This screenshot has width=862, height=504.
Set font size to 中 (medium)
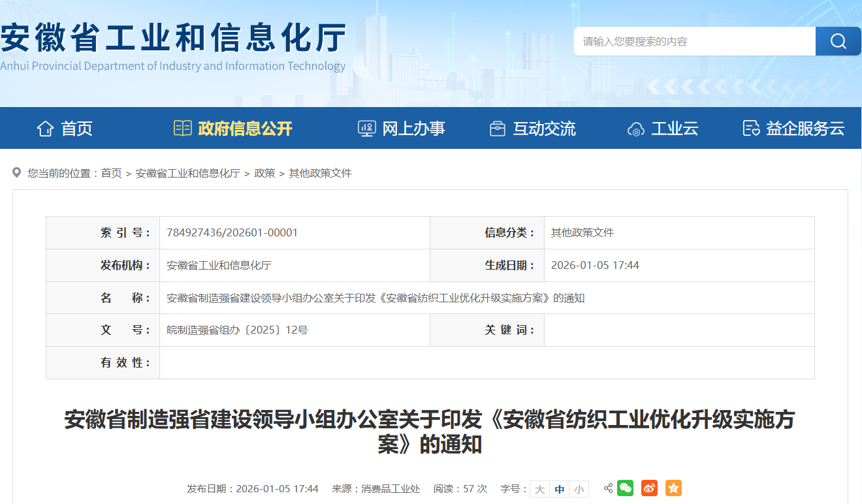point(560,489)
